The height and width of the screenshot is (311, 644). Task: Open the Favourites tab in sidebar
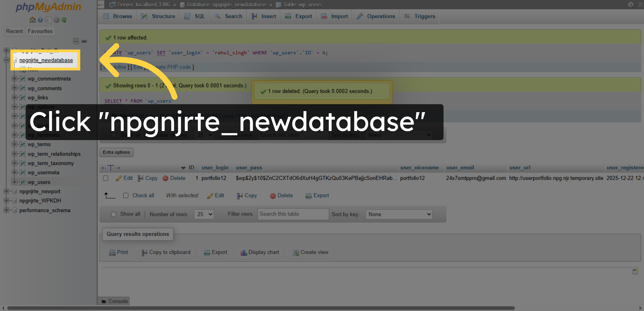40,31
